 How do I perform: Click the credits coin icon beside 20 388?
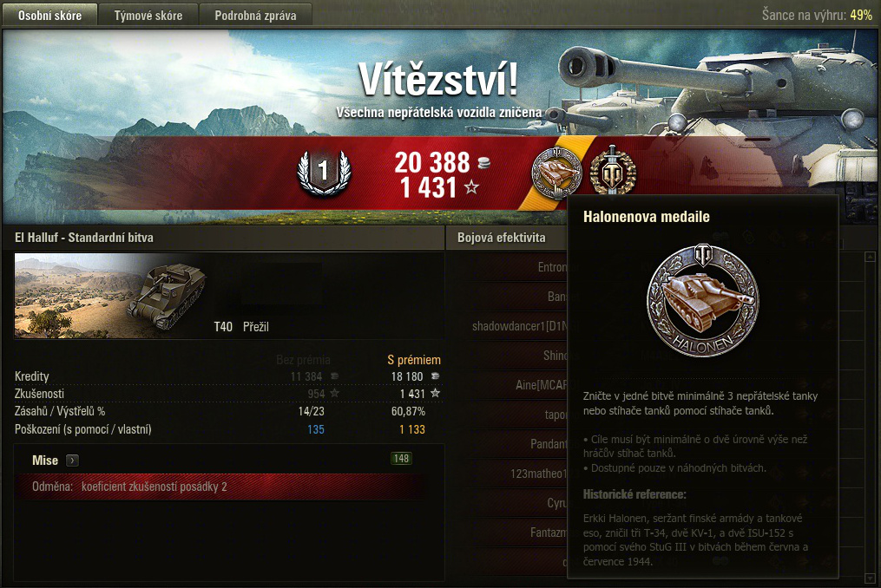click(x=483, y=163)
